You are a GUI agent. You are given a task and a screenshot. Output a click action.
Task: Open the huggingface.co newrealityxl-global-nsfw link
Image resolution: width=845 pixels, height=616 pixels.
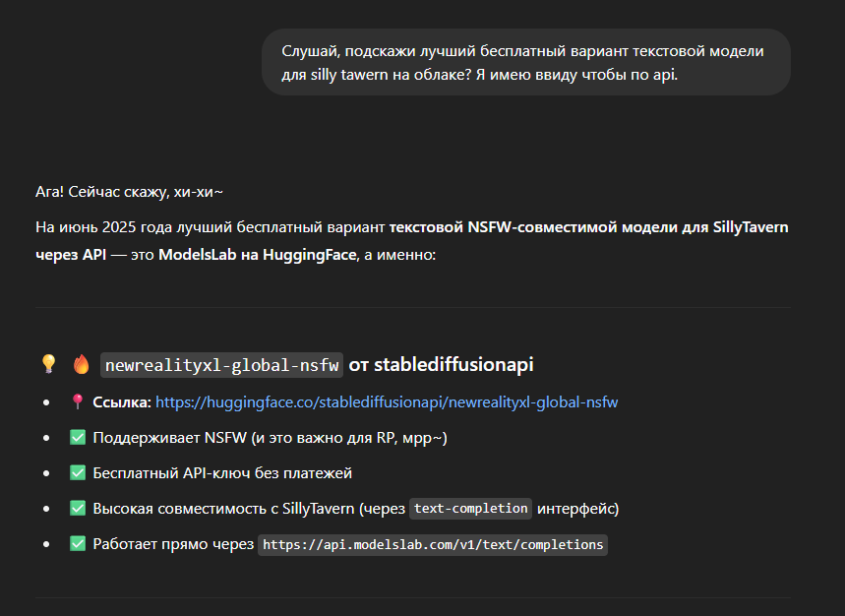click(x=387, y=402)
